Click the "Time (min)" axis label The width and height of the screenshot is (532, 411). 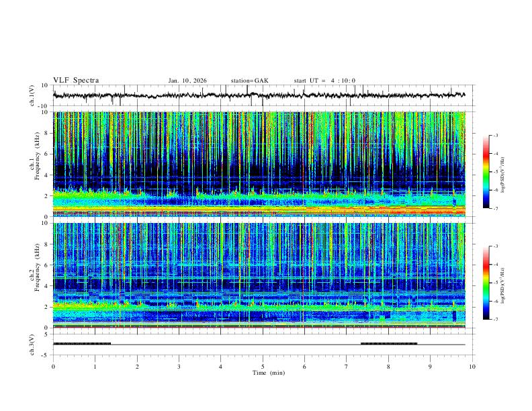(269, 373)
